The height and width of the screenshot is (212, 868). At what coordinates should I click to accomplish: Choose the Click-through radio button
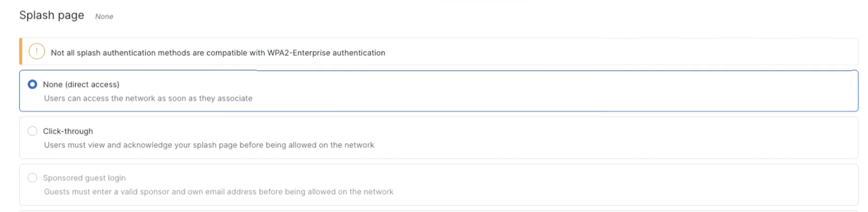point(32,131)
